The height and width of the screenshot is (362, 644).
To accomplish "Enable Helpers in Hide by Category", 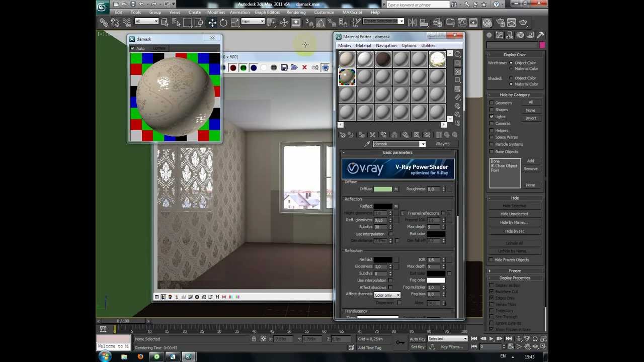I will pyautogui.click(x=492, y=131).
